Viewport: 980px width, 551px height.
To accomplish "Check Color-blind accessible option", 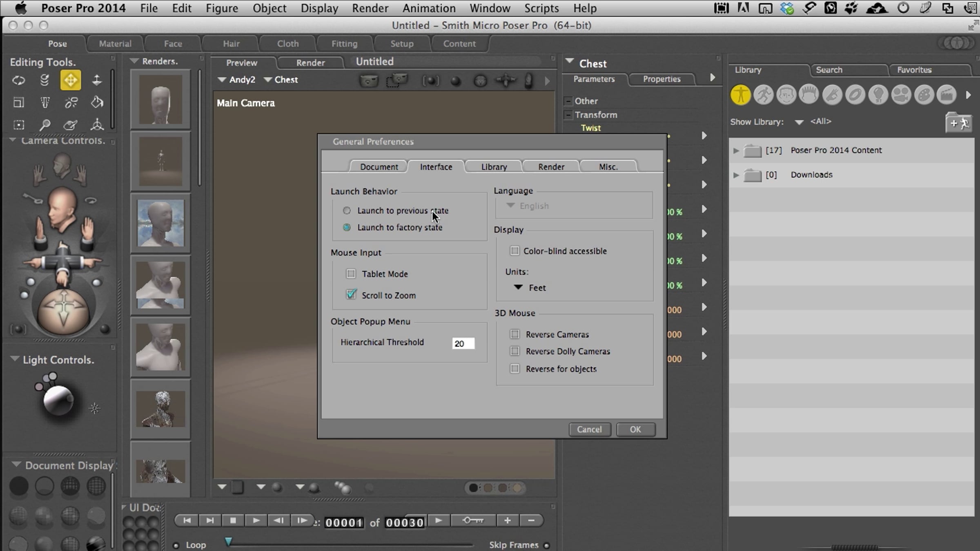I will tap(514, 251).
